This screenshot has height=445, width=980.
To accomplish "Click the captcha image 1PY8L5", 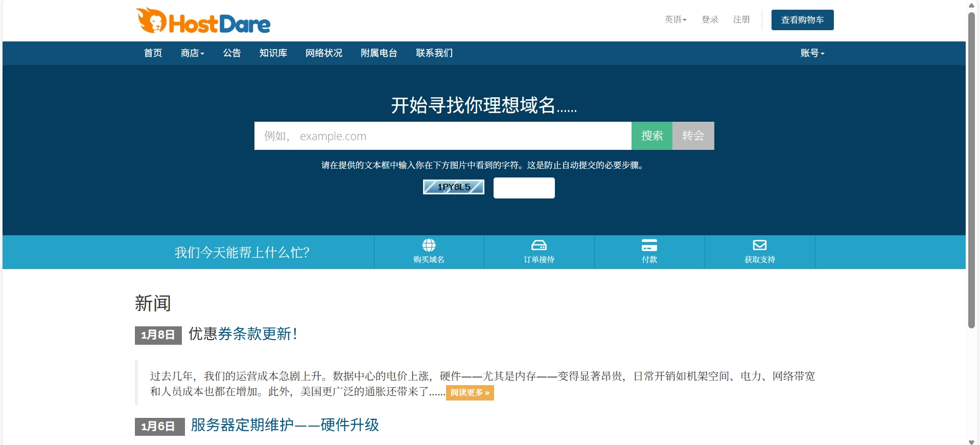I will coord(454,187).
